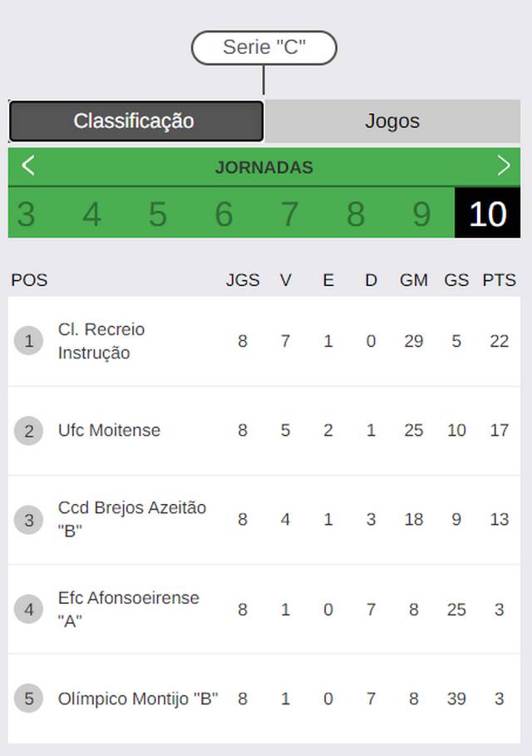The image size is (532, 756).
Task: Select the highlighted jornada 10
Action: click(488, 213)
